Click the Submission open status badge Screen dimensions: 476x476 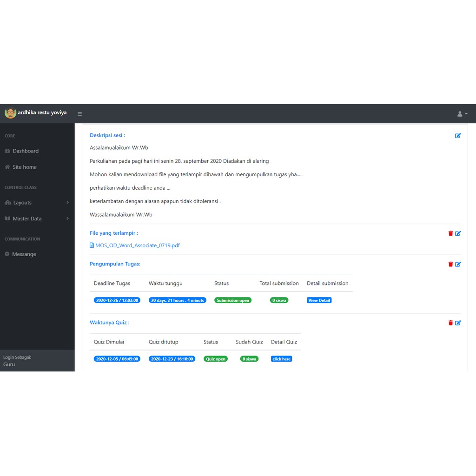(233, 300)
